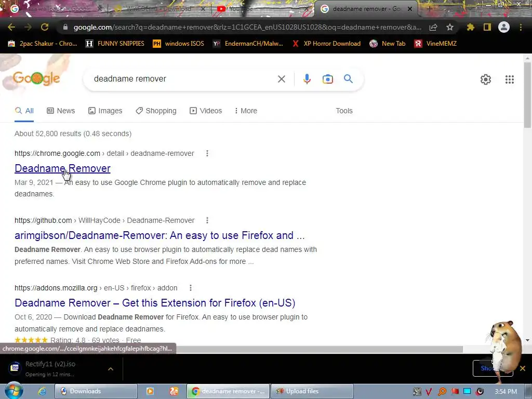
Task: Open arimgibson/Deadname-Remover GitHub result
Action: (159, 235)
